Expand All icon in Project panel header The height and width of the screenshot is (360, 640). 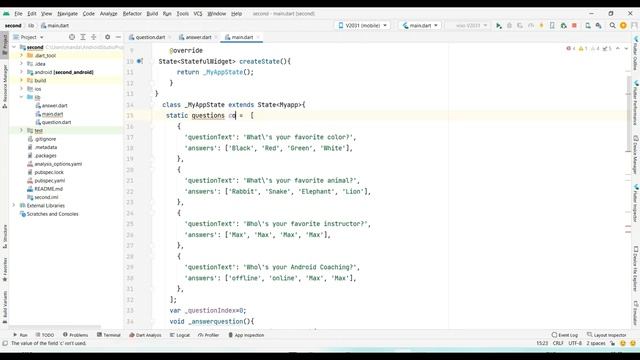point(83,37)
